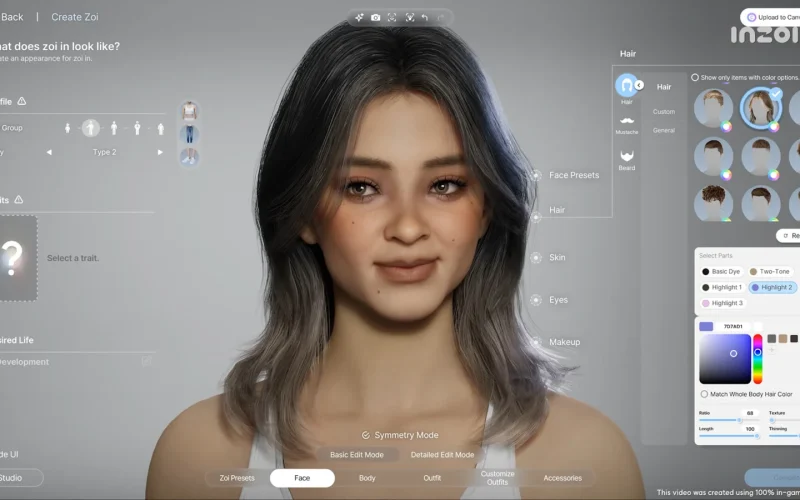800x500 pixels.
Task: Select the Highlight 1 hair part
Action: click(x=721, y=287)
